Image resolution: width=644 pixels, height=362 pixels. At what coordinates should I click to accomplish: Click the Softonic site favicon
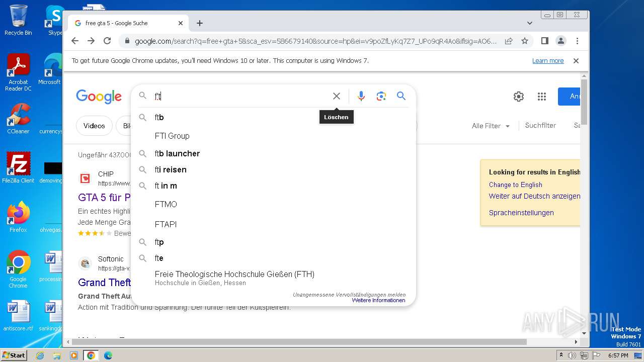point(85,263)
